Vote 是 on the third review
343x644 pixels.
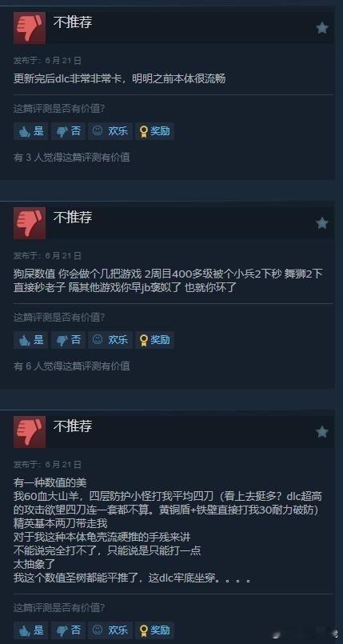[30, 630]
